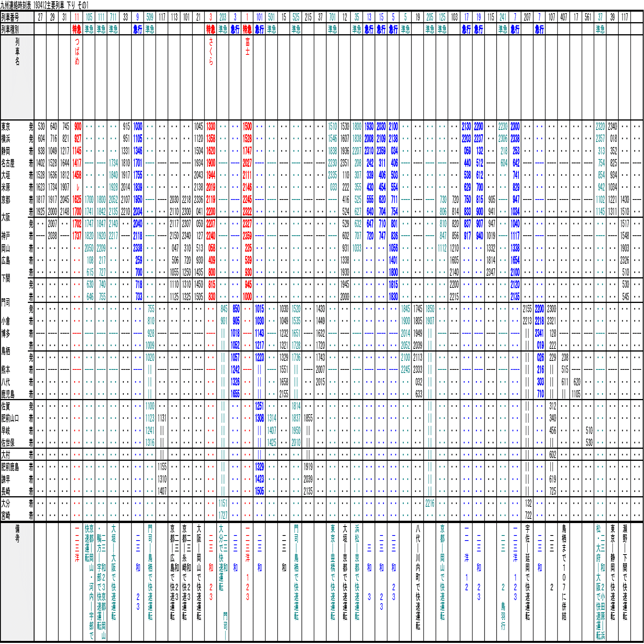Select the 神戸 station row label
The width and height of the screenshot is (644, 644).
pyautogui.click(x=6, y=236)
